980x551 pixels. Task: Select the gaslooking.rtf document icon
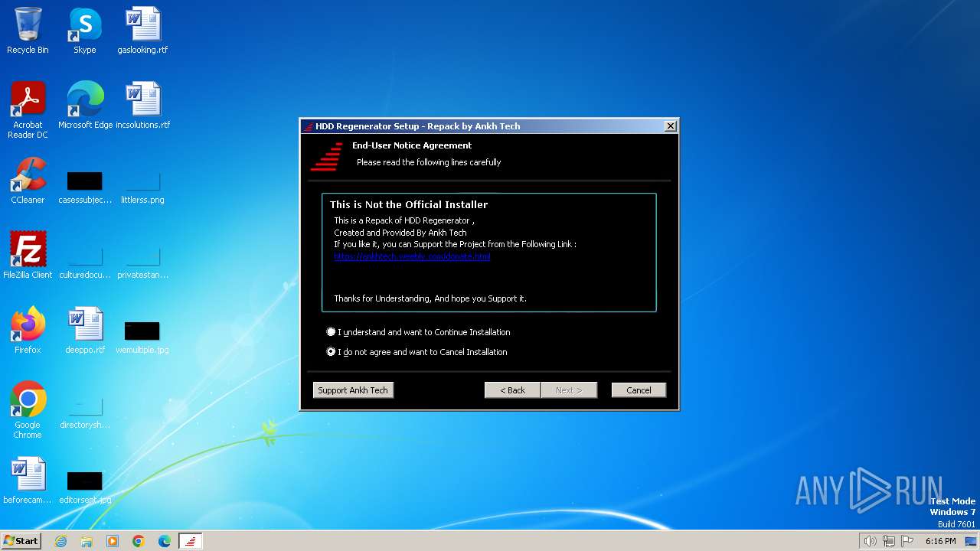pos(142,31)
